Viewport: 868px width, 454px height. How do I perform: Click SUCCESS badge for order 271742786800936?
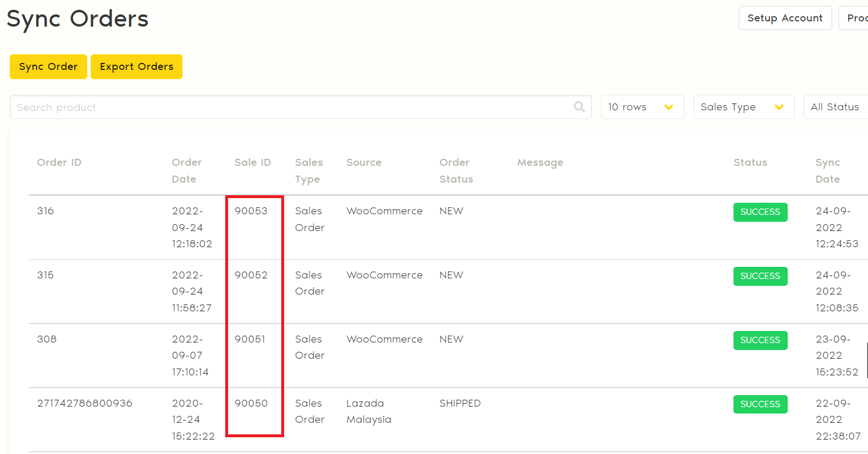(760, 404)
